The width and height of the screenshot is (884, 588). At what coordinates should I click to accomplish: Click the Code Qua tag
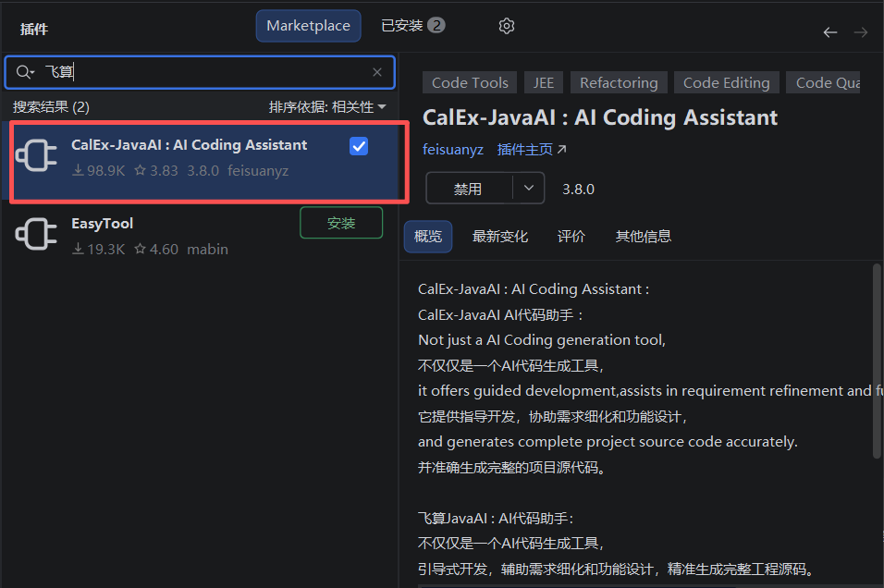pyautogui.click(x=823, y=83)
